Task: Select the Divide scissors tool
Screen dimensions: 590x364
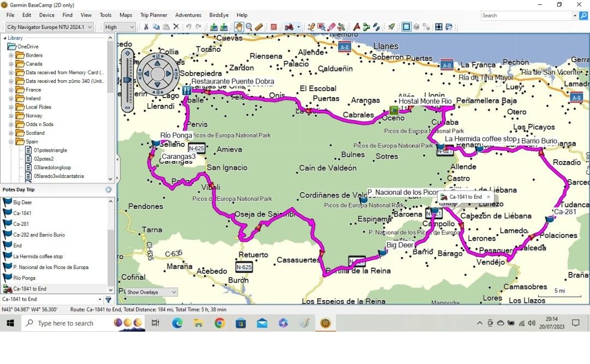Action: tap(341, 27)
